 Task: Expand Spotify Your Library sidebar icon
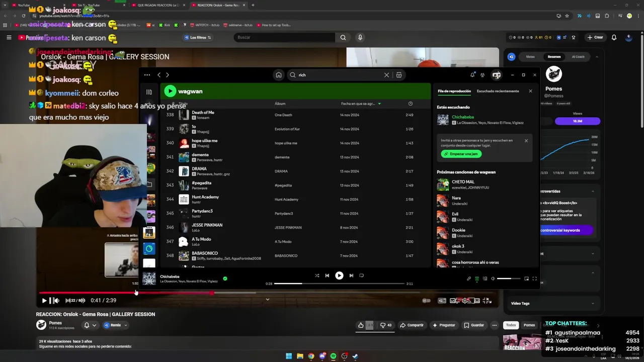pos(149,92)
